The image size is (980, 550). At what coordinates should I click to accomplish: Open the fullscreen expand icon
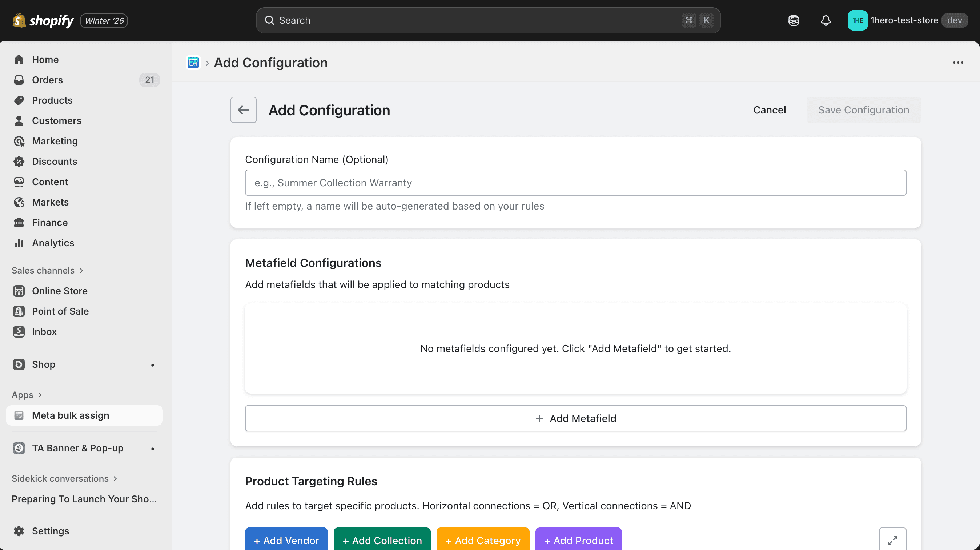[x=892, y=539]
